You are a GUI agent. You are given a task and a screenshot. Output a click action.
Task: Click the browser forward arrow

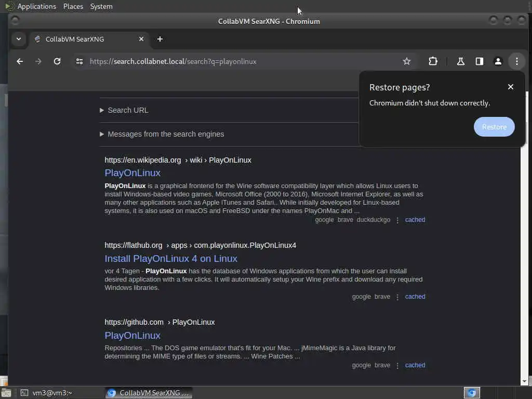click(38, 61)
